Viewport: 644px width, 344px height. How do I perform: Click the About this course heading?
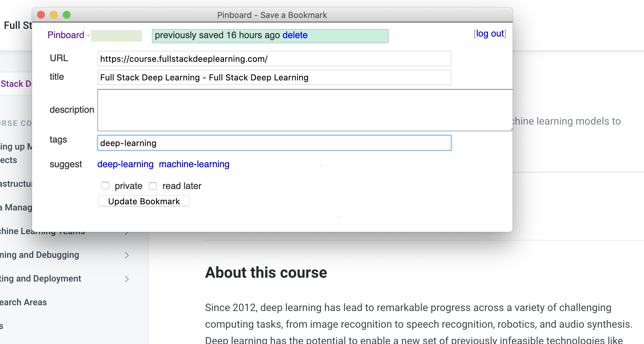point(266,273)
